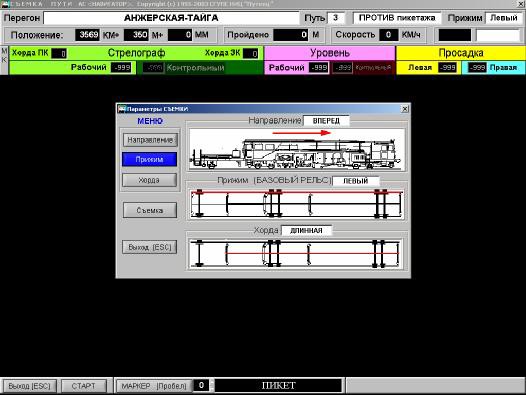Viewport: 526px width, 395px height.
Task: Open the Хорда menu button
Action: tap(149, 180)
